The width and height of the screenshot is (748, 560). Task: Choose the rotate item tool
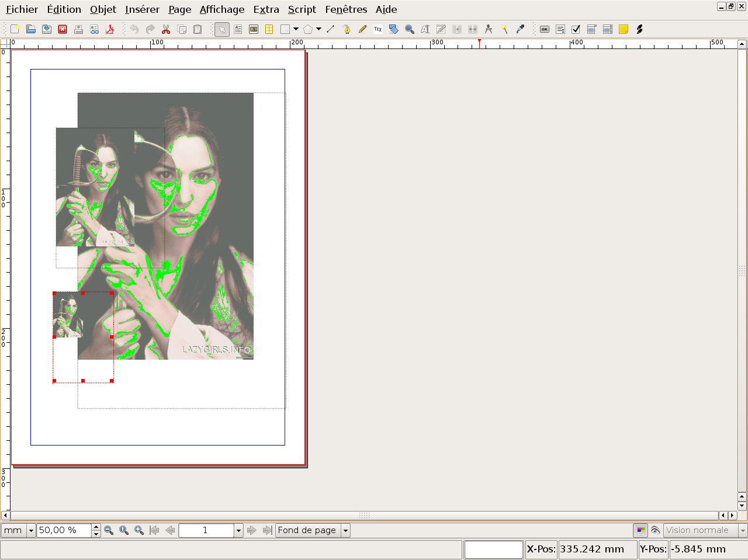pos(394,29)
